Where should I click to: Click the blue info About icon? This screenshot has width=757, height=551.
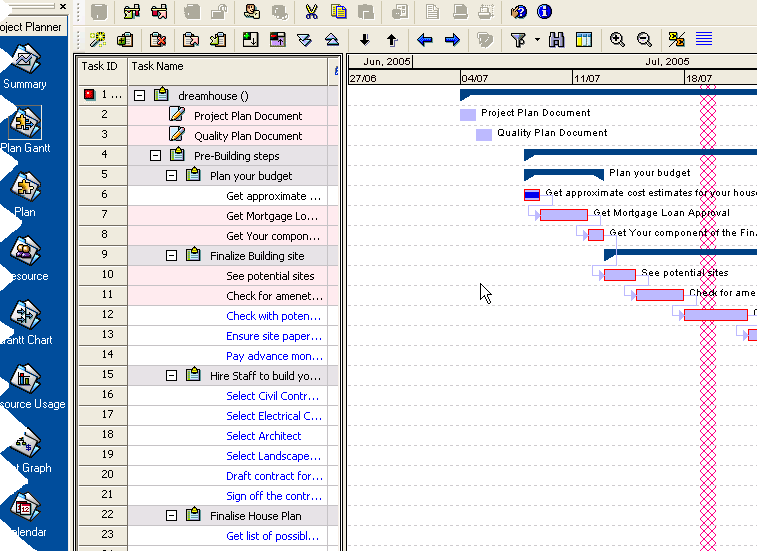[x=544, y=12]
